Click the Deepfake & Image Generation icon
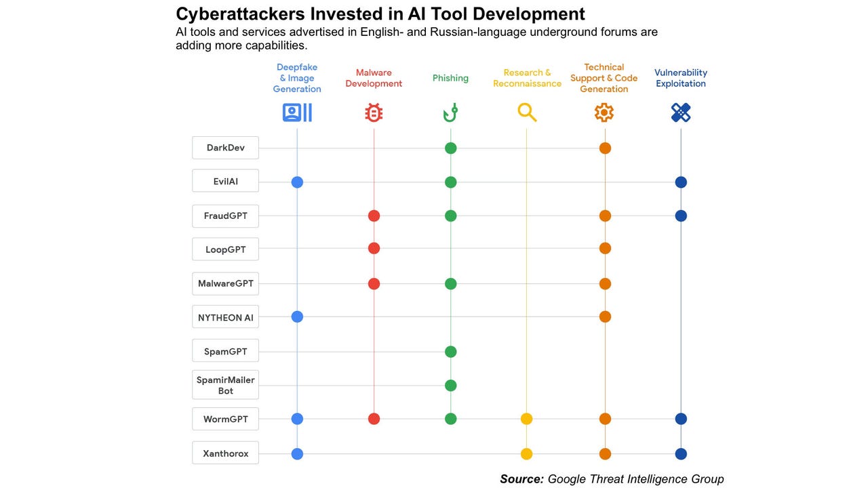This screenshot has width=868, height=488. (x=297, y=113)
